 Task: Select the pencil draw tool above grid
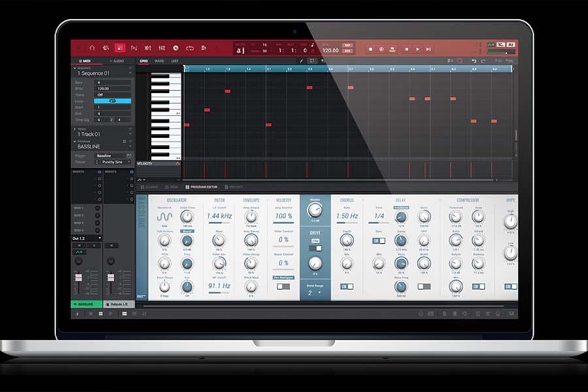coord(301,61)
